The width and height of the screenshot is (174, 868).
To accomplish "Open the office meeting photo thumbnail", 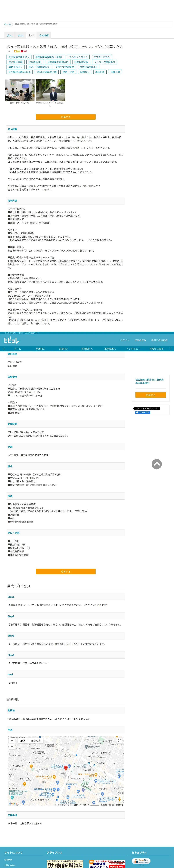I will point(20,90).
